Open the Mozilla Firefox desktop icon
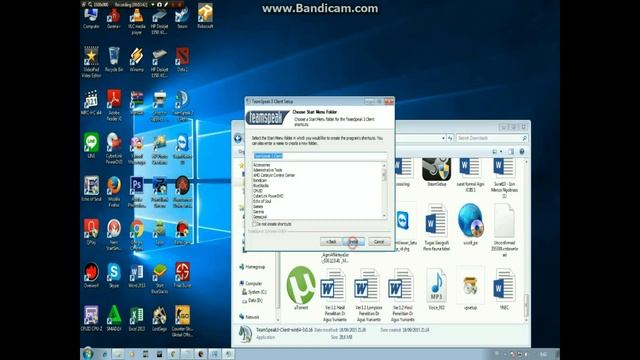 114,192
